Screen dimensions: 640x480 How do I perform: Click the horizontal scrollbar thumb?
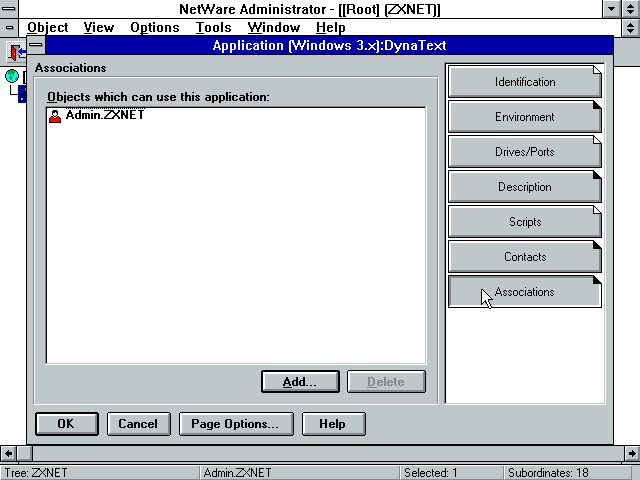(24, 453)
